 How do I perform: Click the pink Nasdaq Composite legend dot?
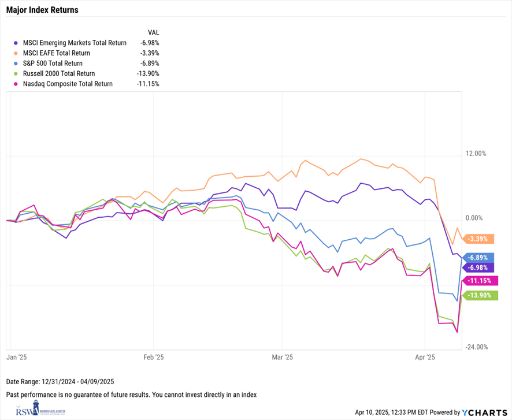(14, 84)
